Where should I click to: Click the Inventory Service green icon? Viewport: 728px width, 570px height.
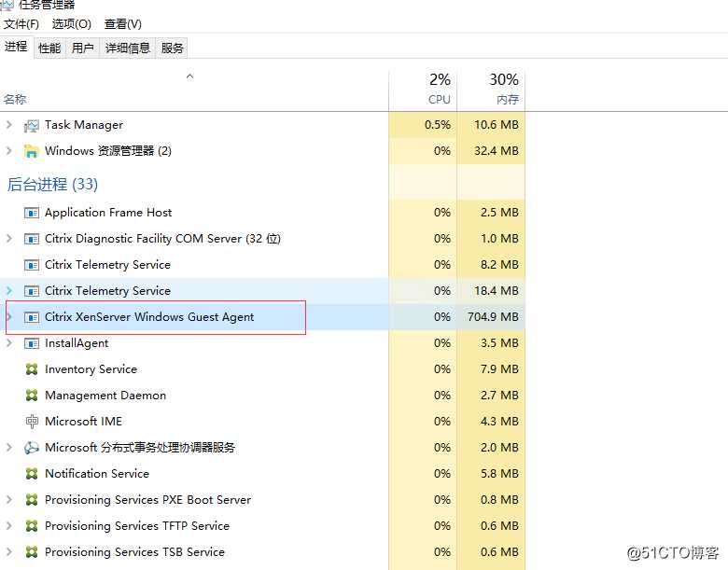32,369
